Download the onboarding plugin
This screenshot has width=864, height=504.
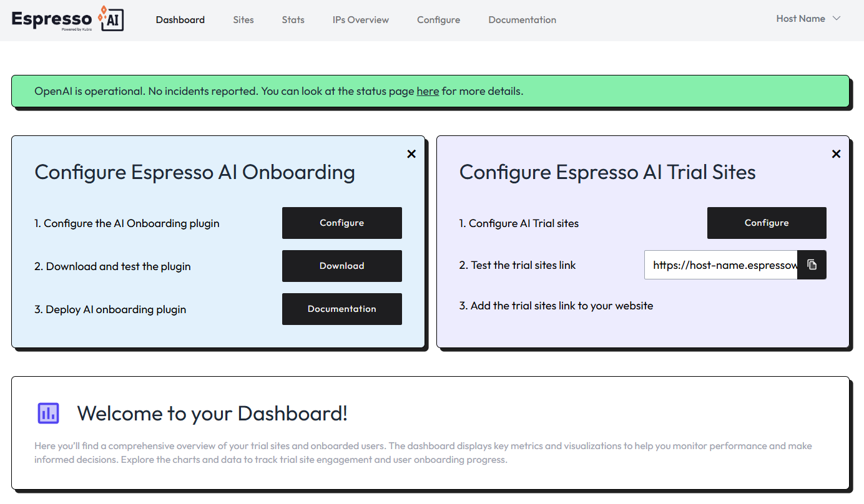pos(341,266)
